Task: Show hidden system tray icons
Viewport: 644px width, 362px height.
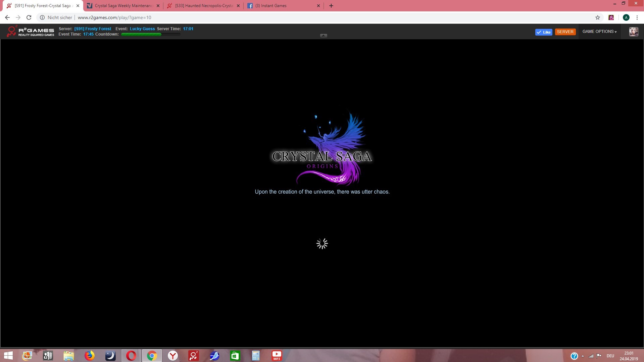Action: pyautogui.click(x=583, y=356)
